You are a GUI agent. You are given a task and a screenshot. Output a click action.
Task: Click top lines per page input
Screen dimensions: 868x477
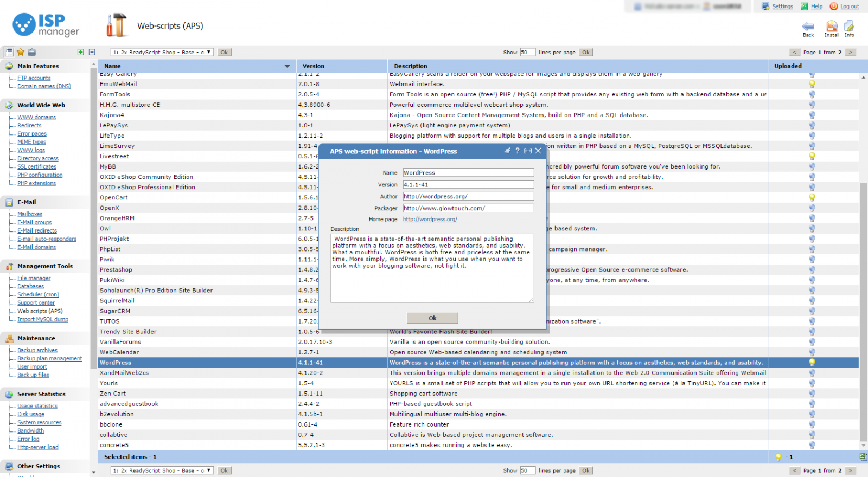click(x=527, y=53)
